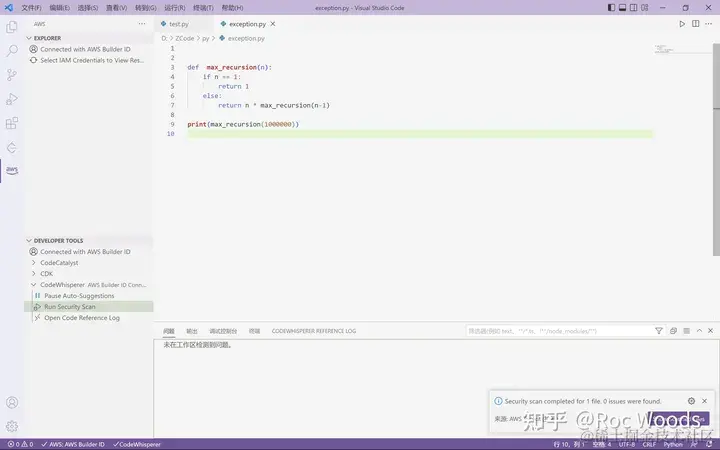Viewport: 720px width, 450px height.
Task: Collapse the EXPLORER section
Action: [x=29, y=38]
